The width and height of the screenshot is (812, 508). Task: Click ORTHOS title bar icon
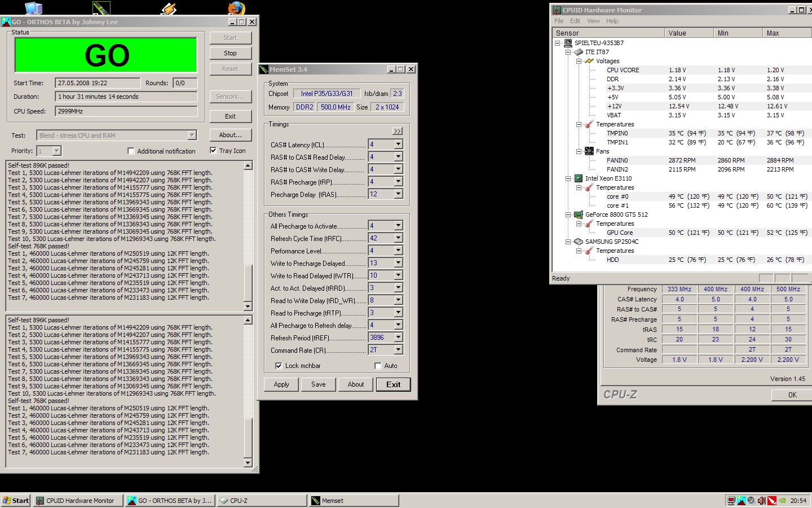pos(7,22)
